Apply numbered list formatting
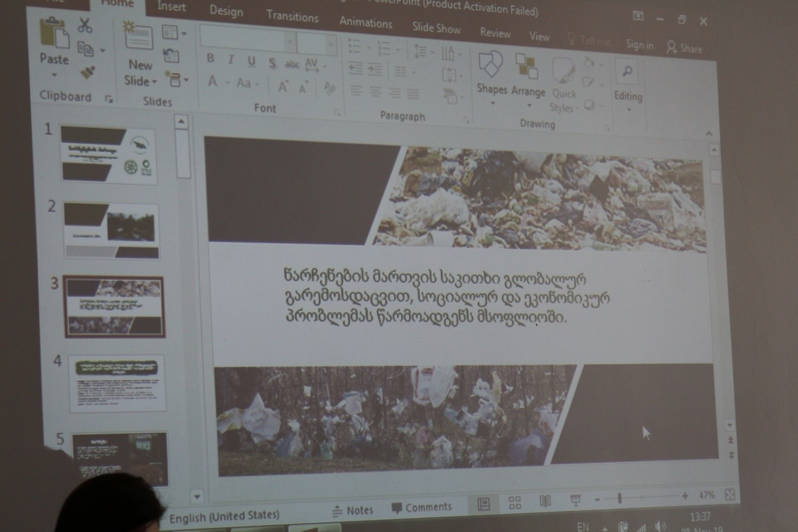 384,48
